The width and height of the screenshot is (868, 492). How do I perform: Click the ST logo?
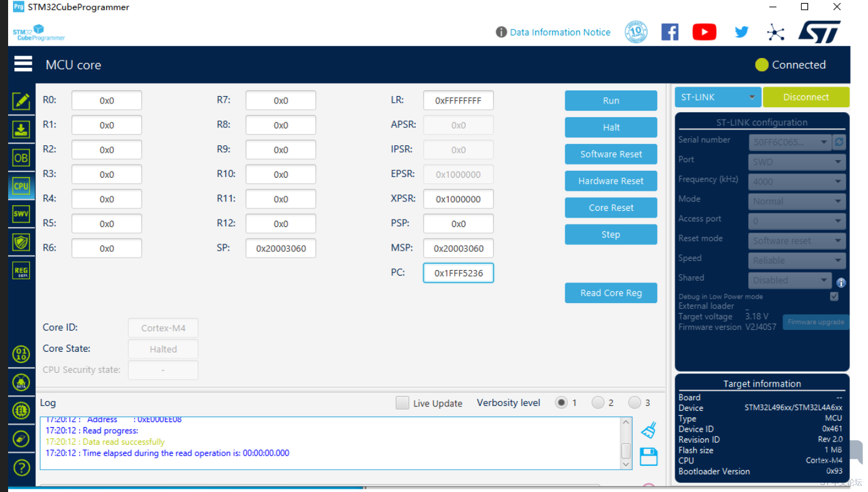point(819,32)
